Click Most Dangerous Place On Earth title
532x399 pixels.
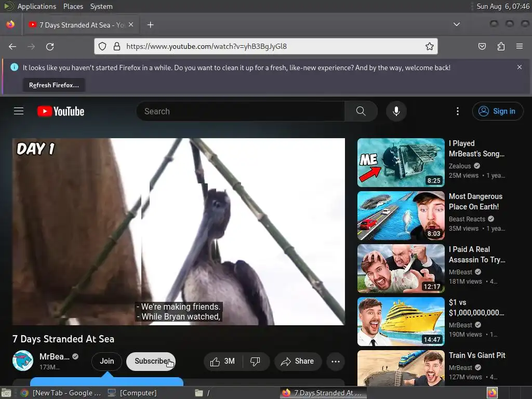point(476,202)
